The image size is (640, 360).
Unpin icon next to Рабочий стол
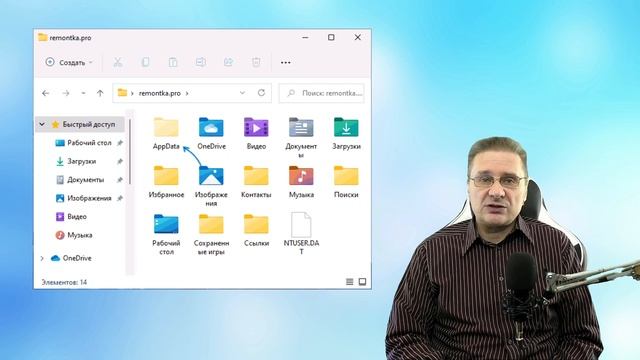(x=120, y=143)
